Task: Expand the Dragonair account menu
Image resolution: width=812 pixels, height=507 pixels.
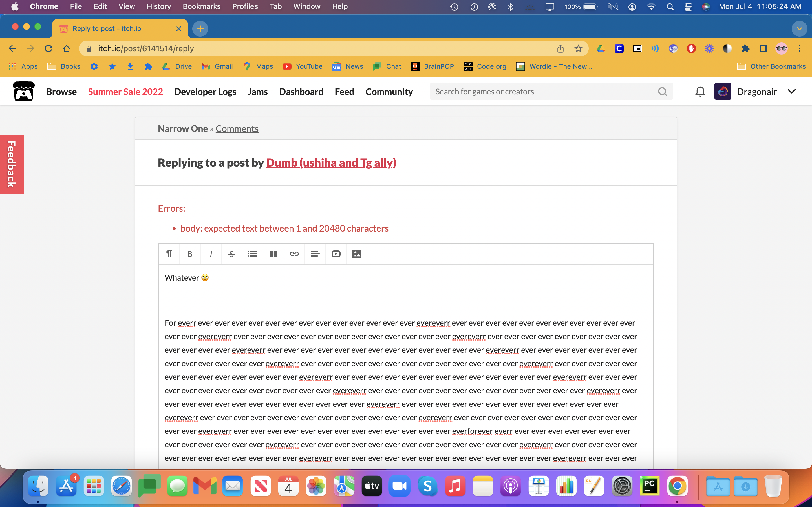Action: tap(791, 92)
